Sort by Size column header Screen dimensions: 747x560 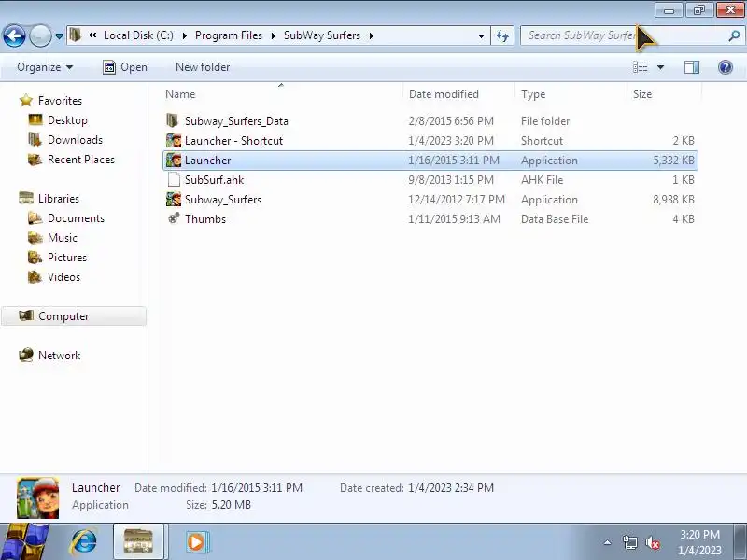coord(664,94)
